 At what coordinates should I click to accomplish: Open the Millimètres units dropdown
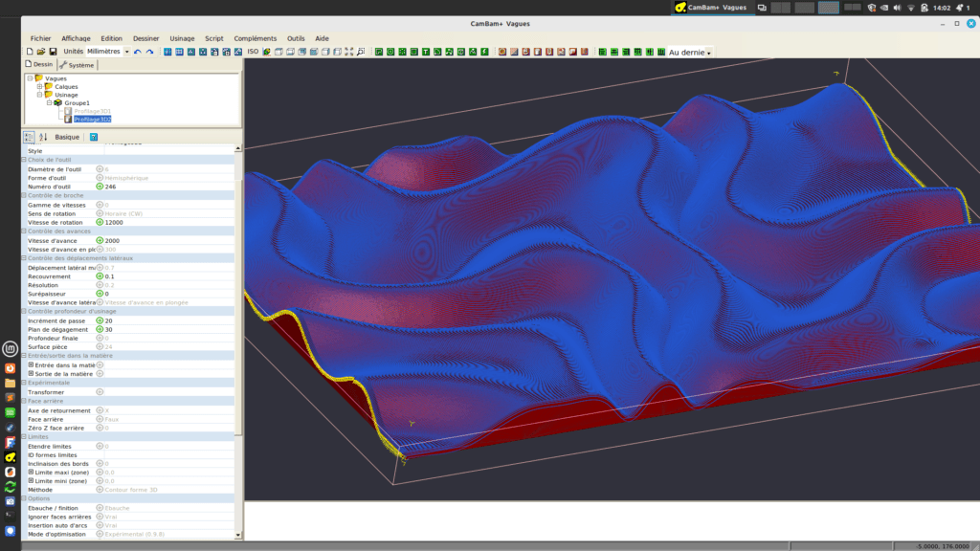coord(126,52)
